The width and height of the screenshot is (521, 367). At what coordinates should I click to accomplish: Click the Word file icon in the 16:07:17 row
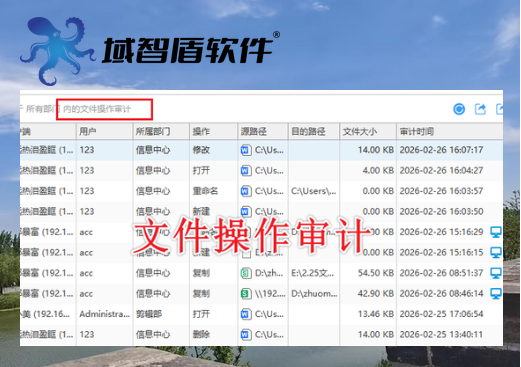click(x=246, y=150)
